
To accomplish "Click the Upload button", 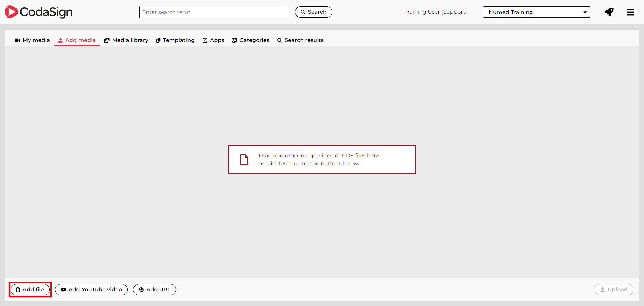I will (613, 290).
